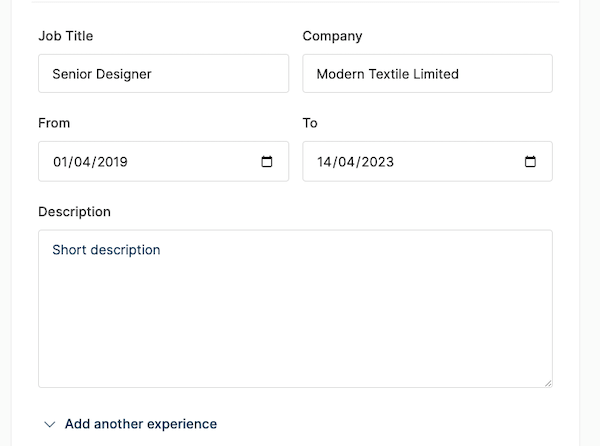Click the Job Title label
The image size is (600, 446).
coord(65,36)
